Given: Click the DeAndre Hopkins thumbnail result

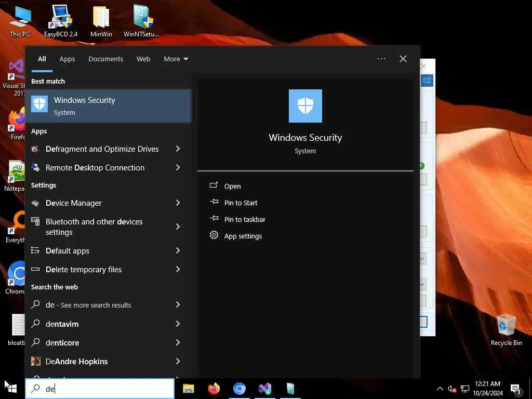Looking at the screenshot, I should pos(36,362).
